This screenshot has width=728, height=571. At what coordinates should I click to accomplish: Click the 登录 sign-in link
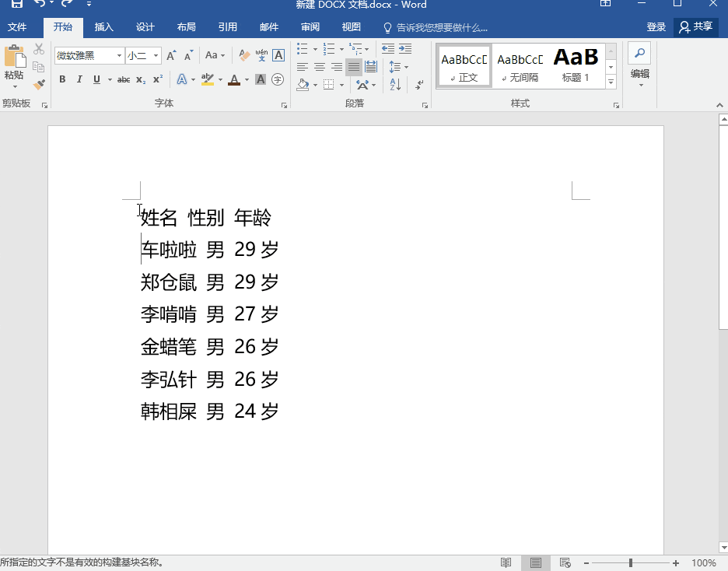point(656,27)
